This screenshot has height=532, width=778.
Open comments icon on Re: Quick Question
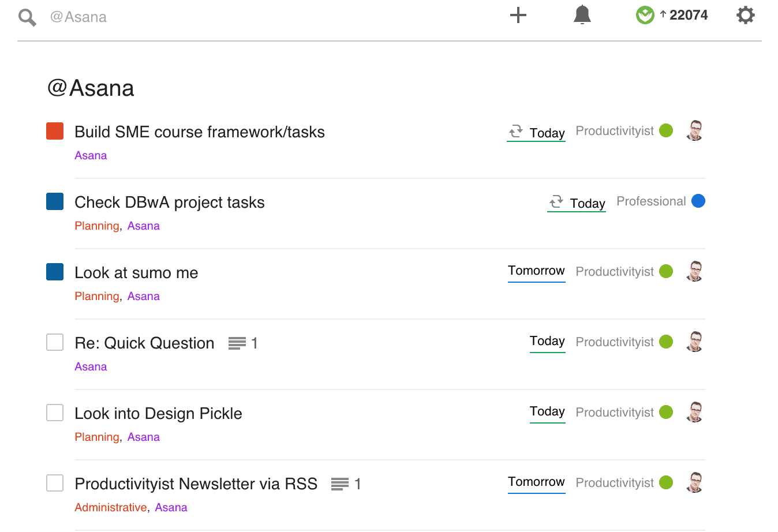237,343
